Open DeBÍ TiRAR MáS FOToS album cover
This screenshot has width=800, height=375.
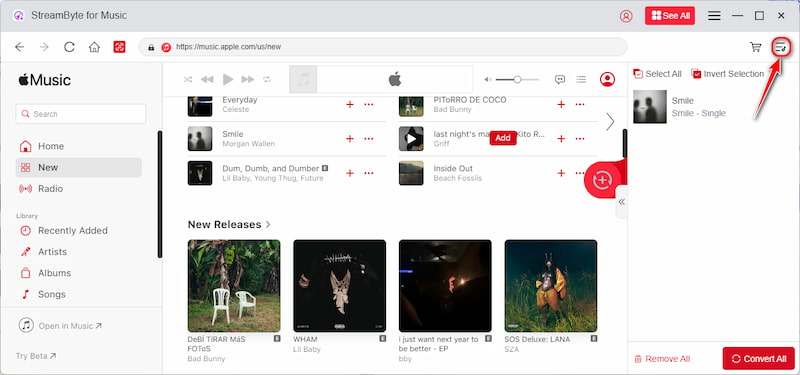(x=234, y=286)
